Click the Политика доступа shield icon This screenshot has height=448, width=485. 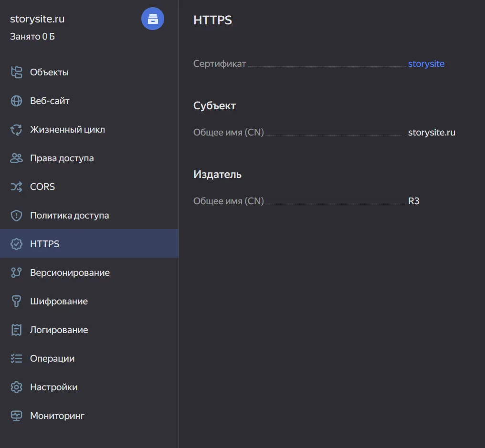[x=17, y=216]
